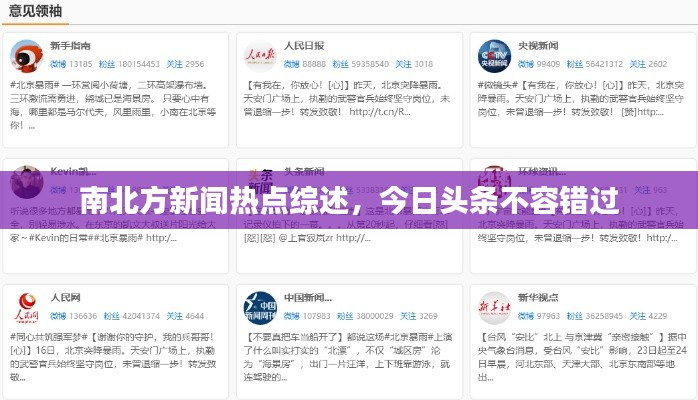Open the #北京暴雨# hashtag in 新手指南 post
Image resolution: width=698 pixels, height=400 pixels.
35,85
